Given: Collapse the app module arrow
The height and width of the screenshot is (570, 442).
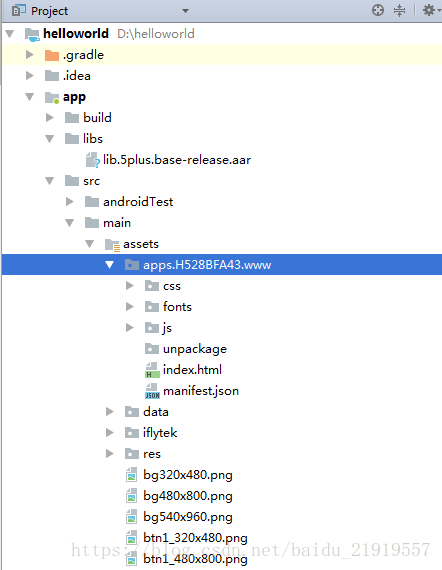Looking at the screenshot, I should (30, 97).
